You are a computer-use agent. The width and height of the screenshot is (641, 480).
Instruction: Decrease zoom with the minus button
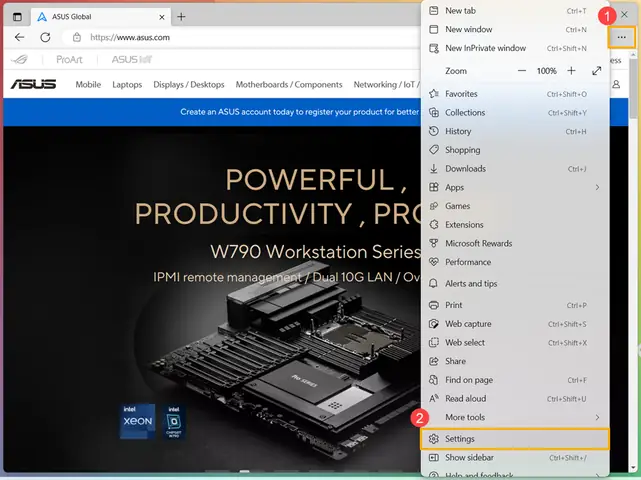(x=522, y=71)
